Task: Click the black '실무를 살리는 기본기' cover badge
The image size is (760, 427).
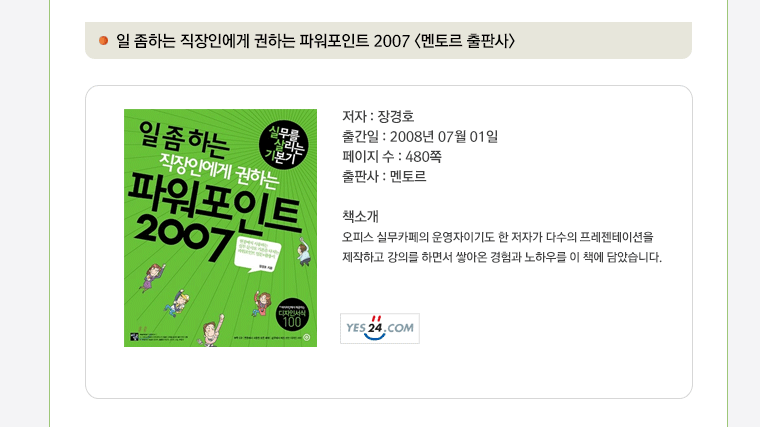Action: 284,144
